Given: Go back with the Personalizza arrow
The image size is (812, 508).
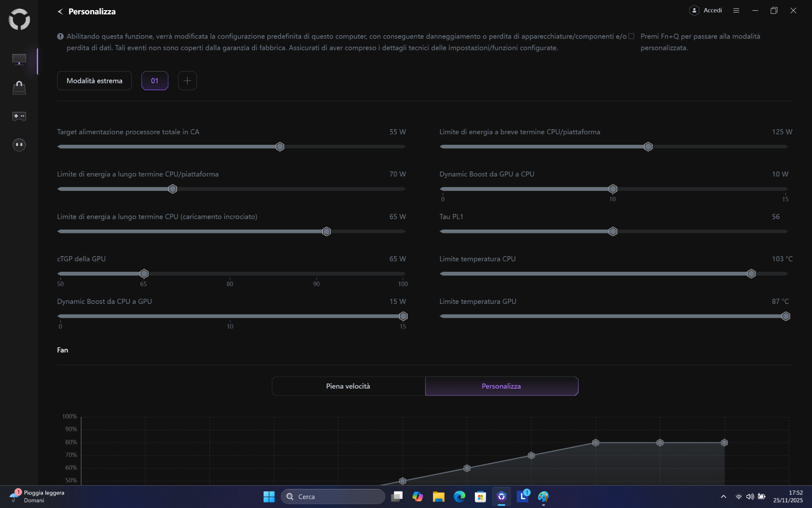Looking at the screenshot, I should [60, 11].
